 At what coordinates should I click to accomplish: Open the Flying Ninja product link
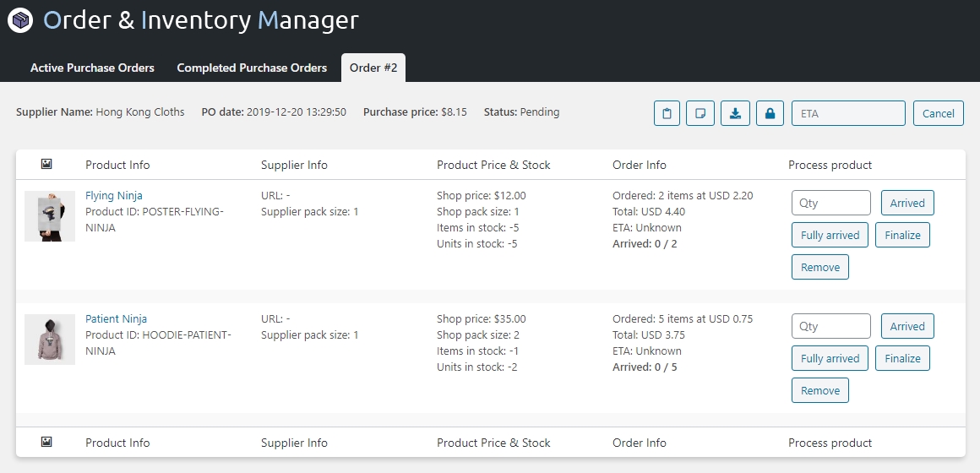click(x=114, y=196)
